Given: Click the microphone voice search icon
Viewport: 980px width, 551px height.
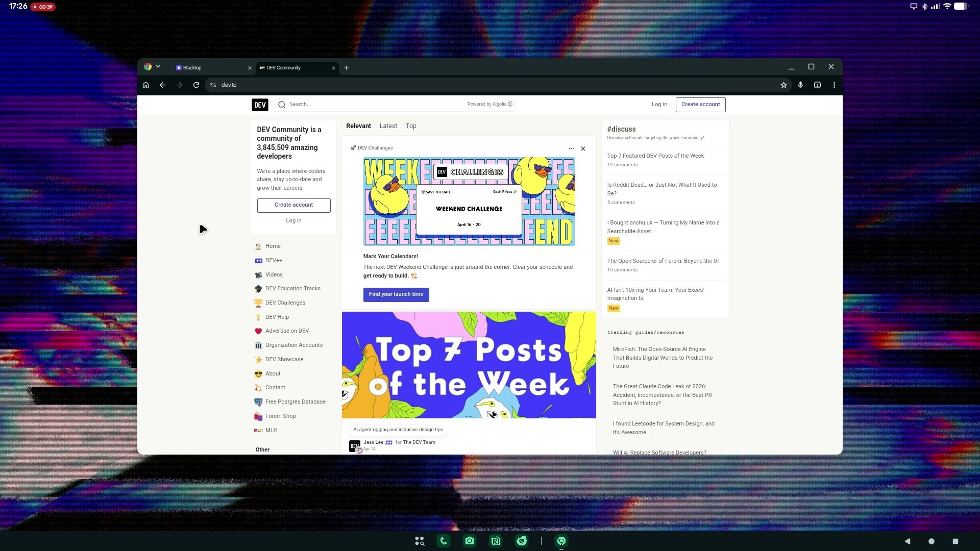Looking at the screenshot, I should click(800, 85).
